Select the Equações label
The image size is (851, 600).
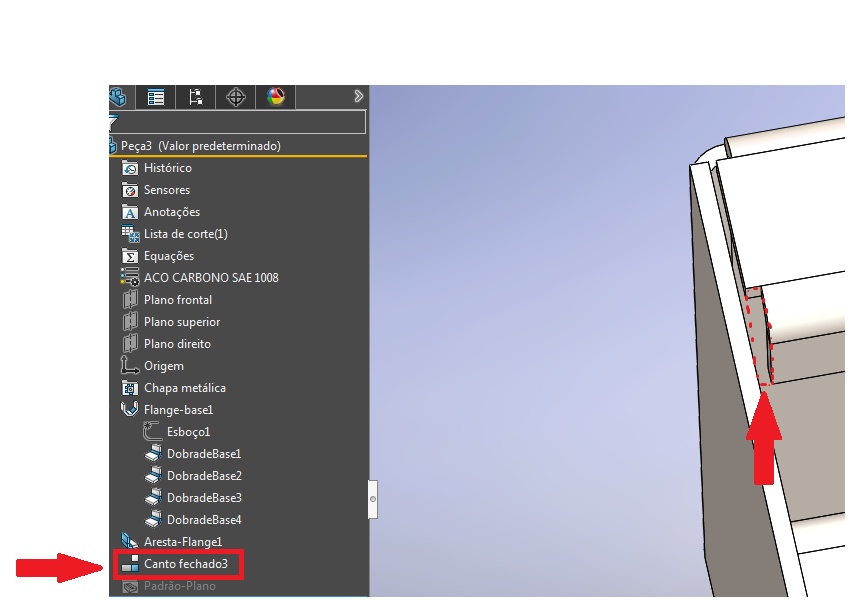tap(169, 256)
